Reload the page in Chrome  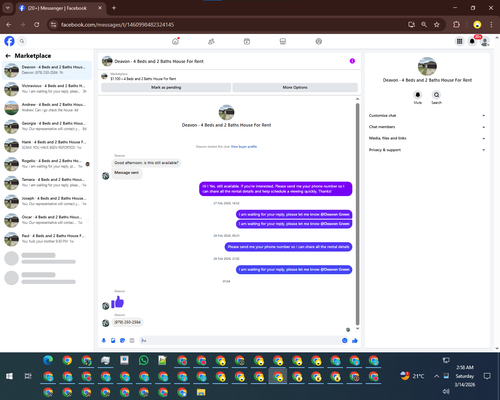37,25
